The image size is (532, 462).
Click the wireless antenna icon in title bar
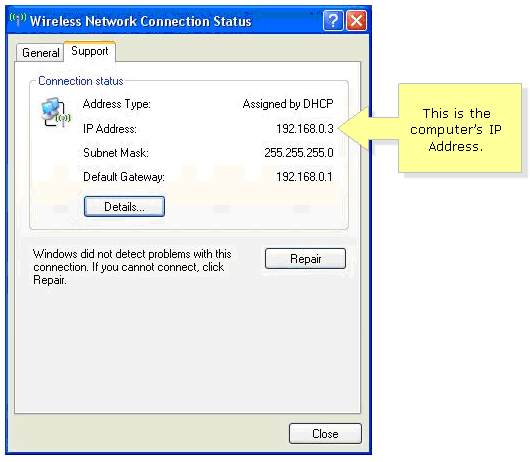pos(18,19)
